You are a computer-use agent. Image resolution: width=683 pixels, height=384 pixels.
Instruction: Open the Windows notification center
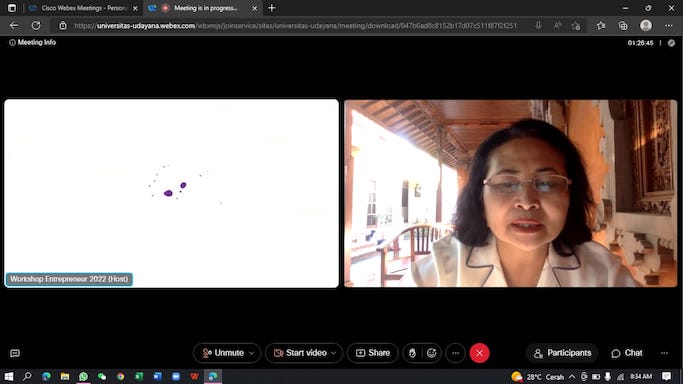point(666,376)
